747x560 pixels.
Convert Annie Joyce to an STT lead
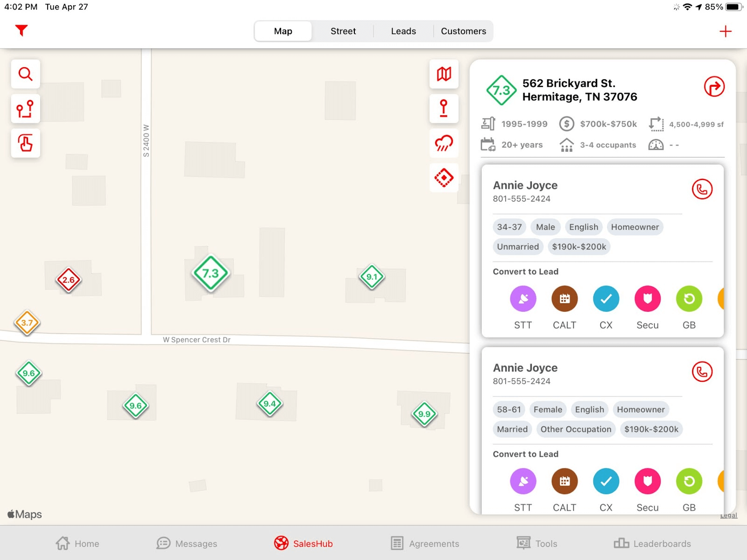point(523,299)
